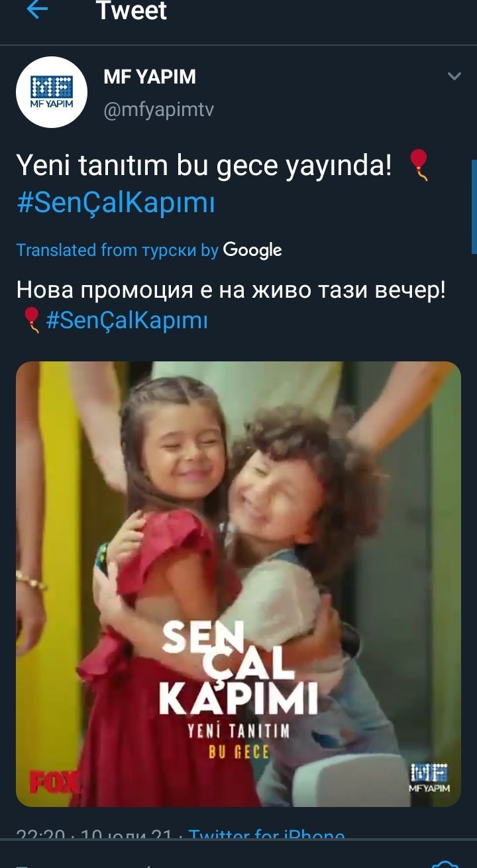Viewport: 477px width, 868px height.
Task: Click the Tweet header title
Action: 132,11
